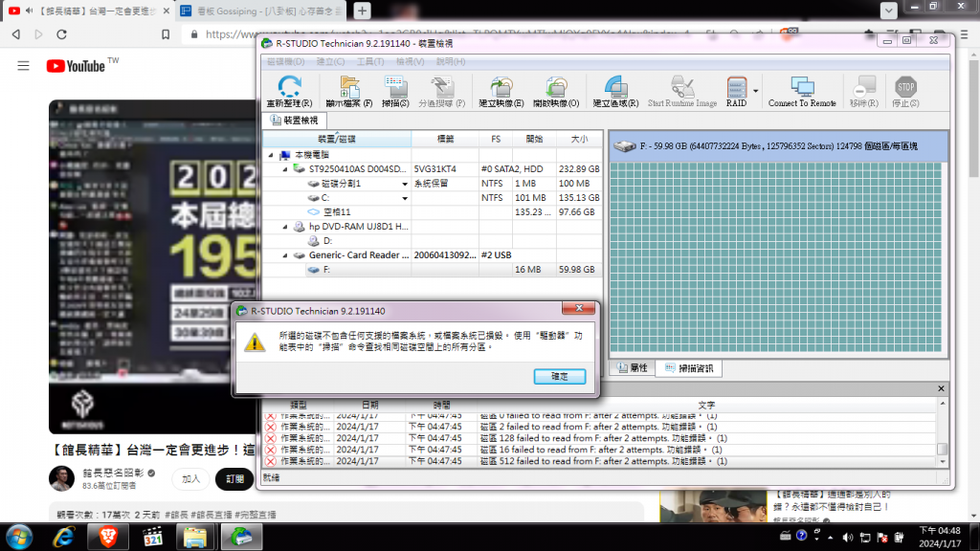This screenshot has height=551, width=980.
Task: Close the log panel with X
Action: (x=942, y=388)
